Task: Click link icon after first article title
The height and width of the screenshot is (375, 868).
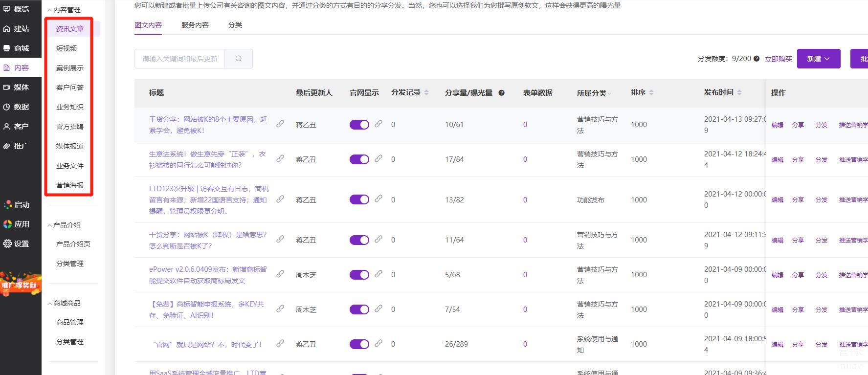Action: click(280, 124)
